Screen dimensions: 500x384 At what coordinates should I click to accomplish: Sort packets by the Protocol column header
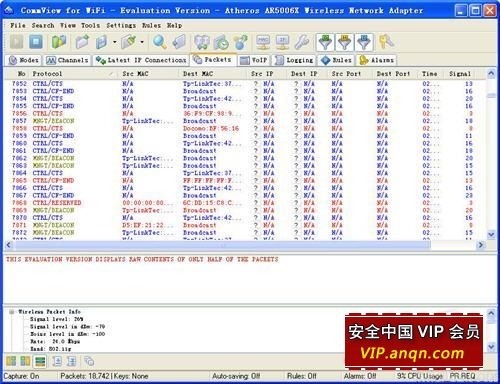click(x=73, y=74)
